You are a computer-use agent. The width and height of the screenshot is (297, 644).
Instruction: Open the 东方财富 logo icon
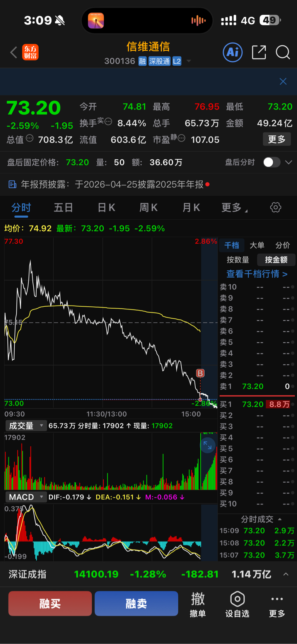[x=31, y=52]
